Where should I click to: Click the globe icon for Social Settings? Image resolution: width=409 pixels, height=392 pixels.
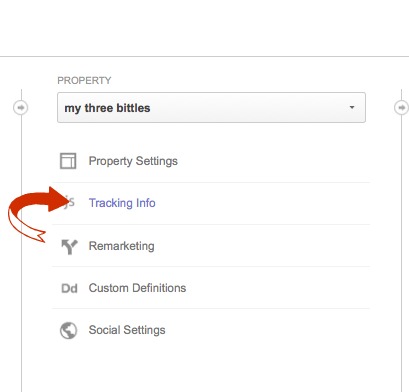tap(68, 330)
